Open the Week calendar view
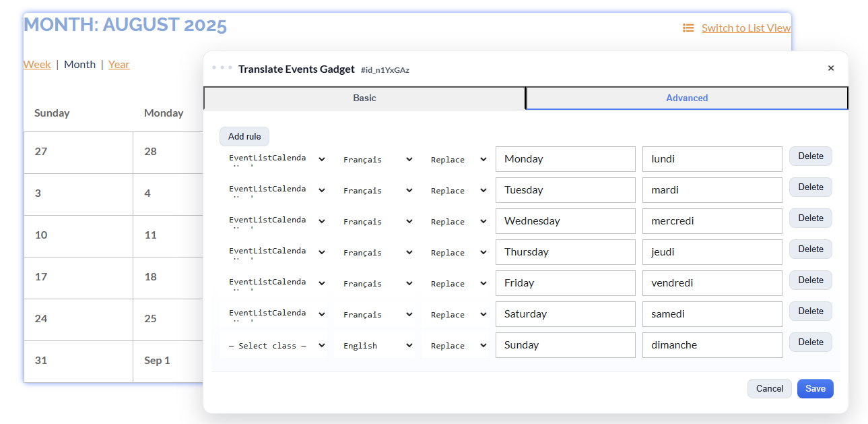This screenshot has height=424, width=868. click(x=37, y=64)
